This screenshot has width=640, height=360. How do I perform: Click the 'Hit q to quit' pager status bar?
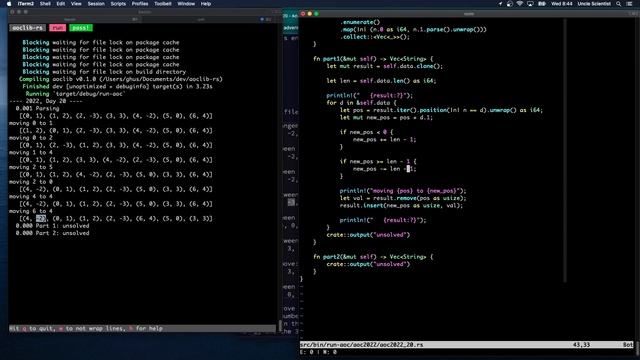point(142,329)
